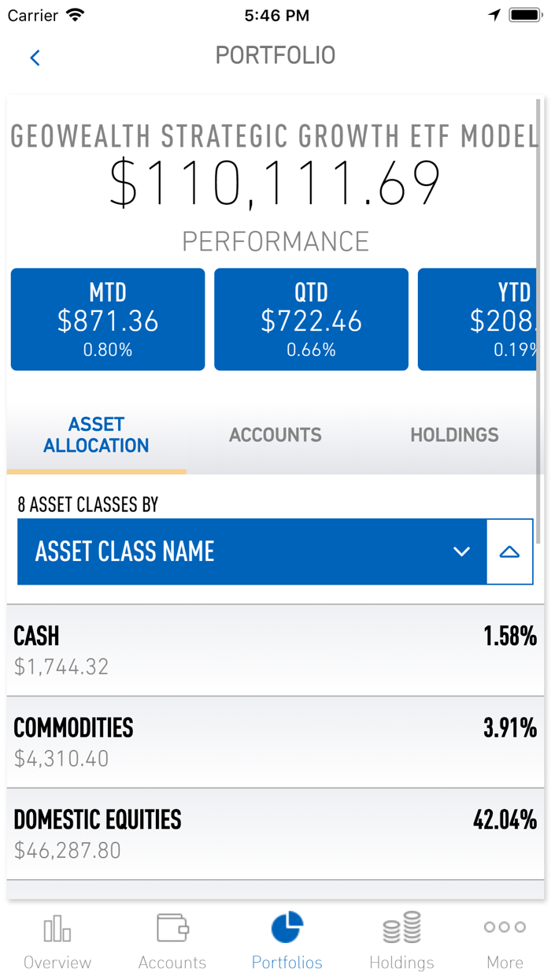The image size is (551, 980).
Task: Open the Asset Class Name dropdown
Action: (x=252, y=551)
